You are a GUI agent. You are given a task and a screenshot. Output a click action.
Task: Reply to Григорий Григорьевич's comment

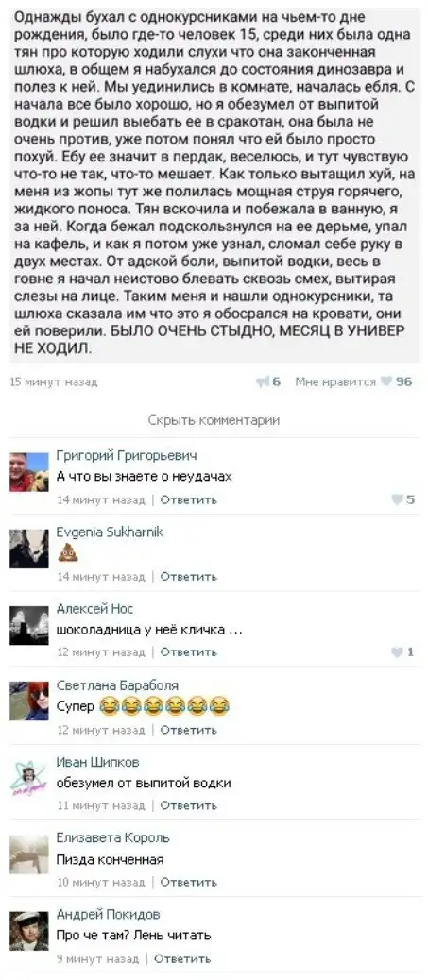tap(189, 500)
